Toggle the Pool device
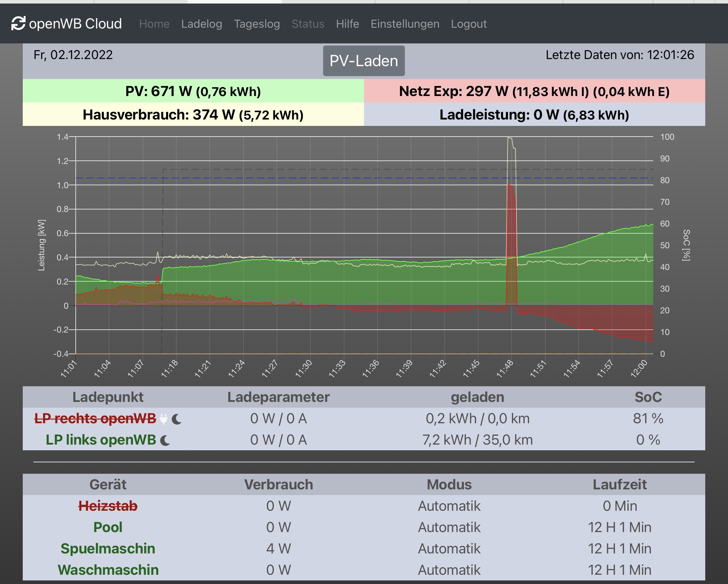The height and width of the screenshot is (584, 728). coord(108,527)
